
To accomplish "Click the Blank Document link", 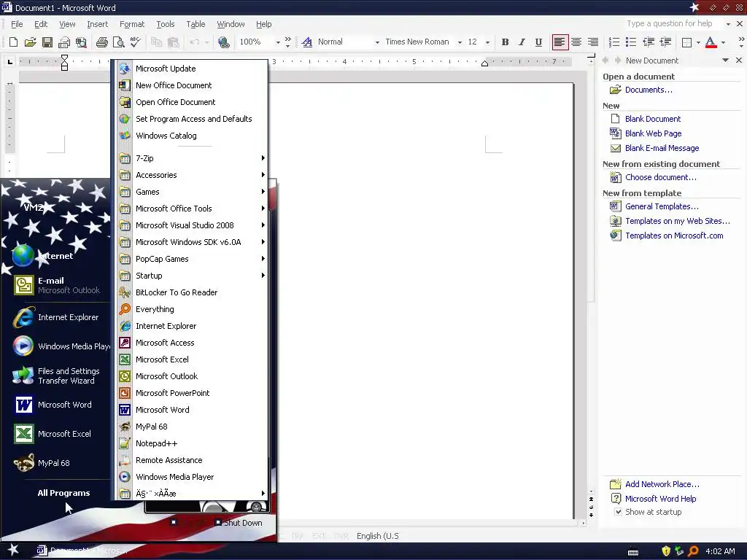I will [x=653, y=119].
